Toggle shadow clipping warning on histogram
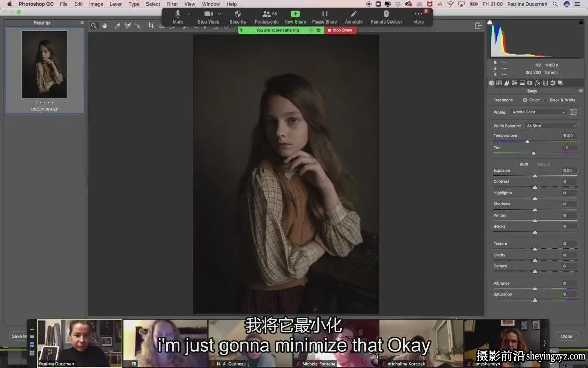Viewport: 588px width, 368px height. coord(490,22)
